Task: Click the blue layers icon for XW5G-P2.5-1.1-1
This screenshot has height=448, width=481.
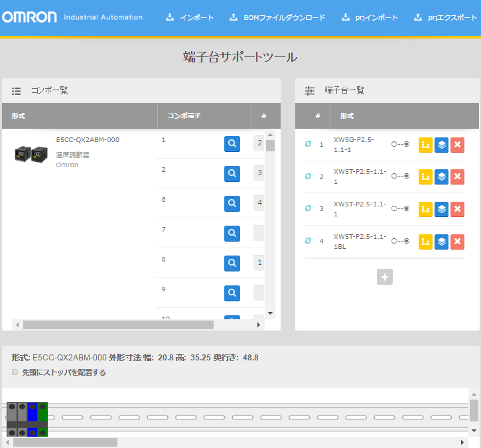Action: point(441,145)
